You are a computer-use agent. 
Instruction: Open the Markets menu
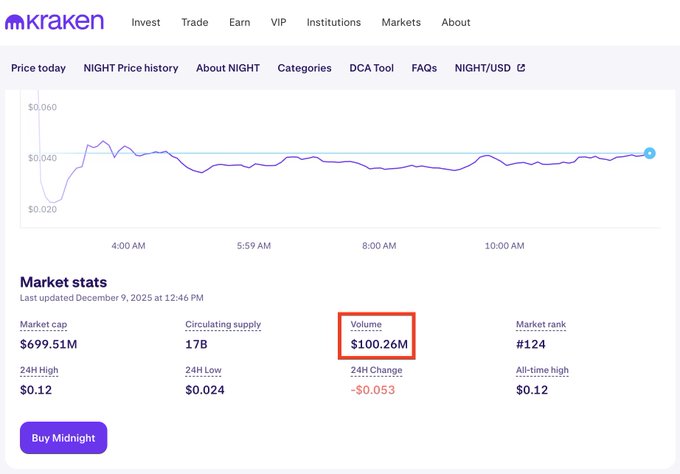point(401,22)
